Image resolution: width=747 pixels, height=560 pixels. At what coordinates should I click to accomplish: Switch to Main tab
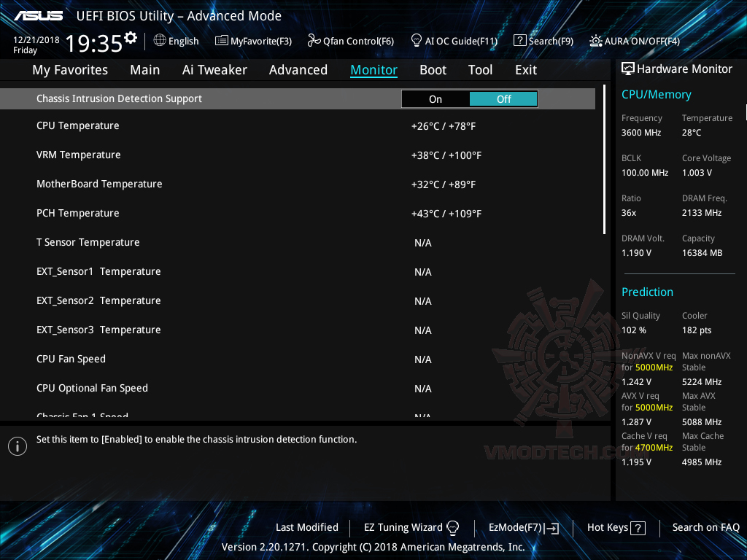click(145, 70)
